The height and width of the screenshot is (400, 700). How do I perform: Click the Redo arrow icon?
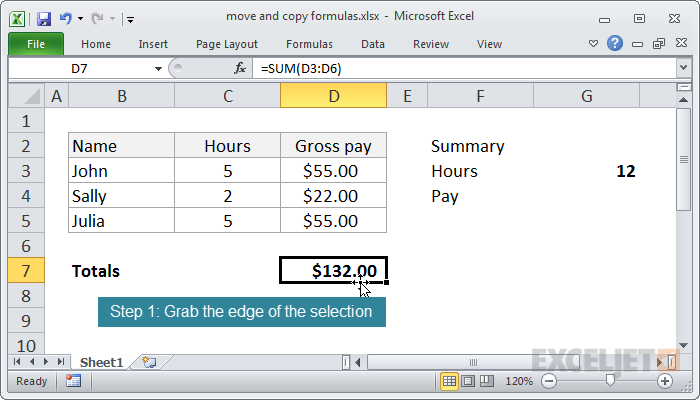coord(97,18)
